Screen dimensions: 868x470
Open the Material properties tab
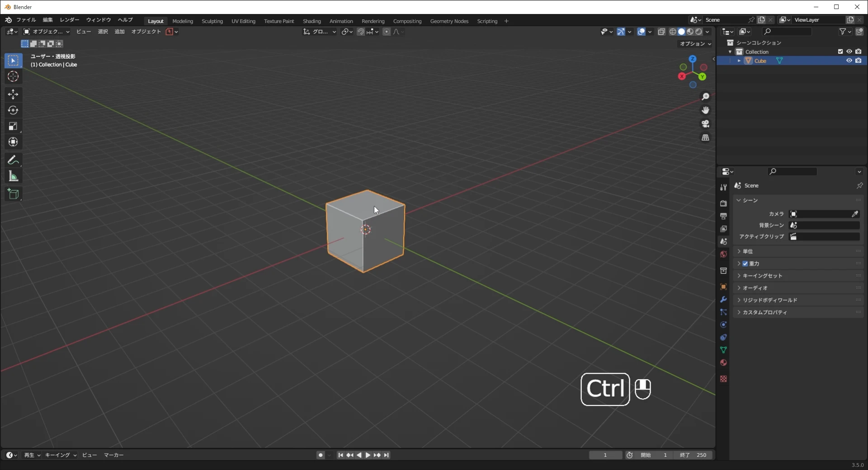tap(723, 362)
